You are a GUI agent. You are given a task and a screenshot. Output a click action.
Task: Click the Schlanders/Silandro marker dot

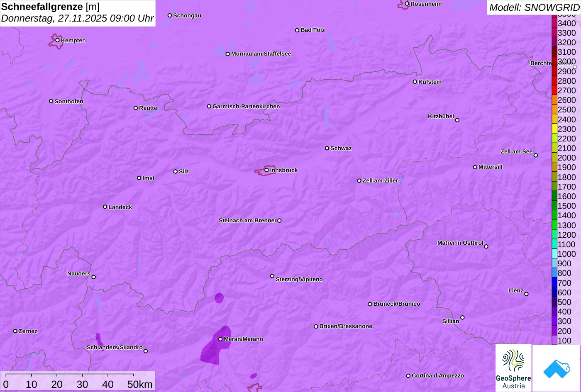click(x=146, y=351)
